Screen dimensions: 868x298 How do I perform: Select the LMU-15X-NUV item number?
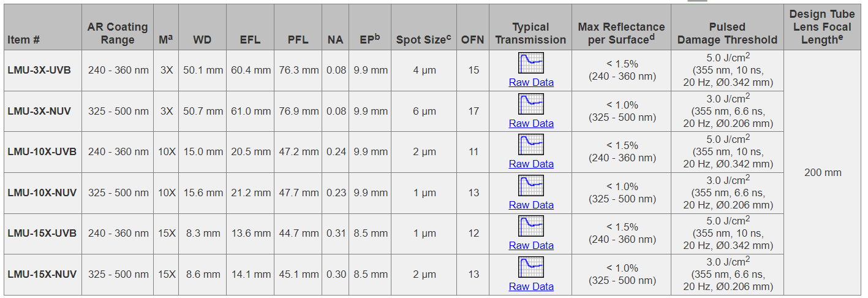[x=42, y=274]
